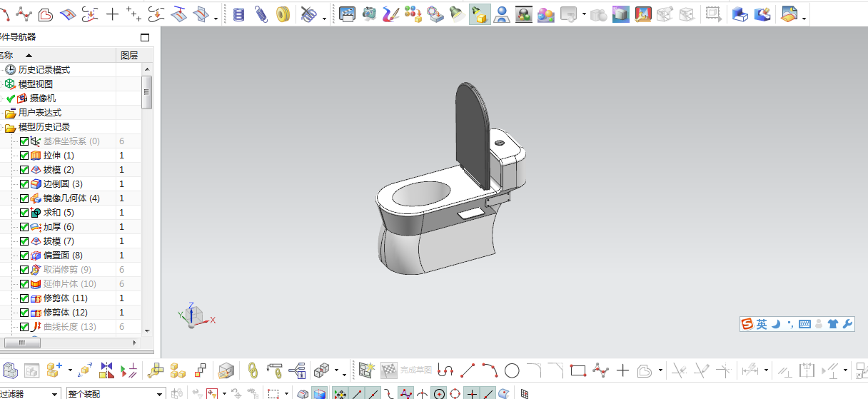Click the yellow tape roll icon
Screen dimensions: 868x399
coord(283,14)
